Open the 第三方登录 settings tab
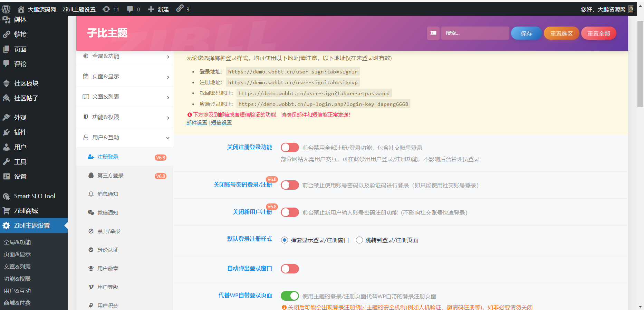Viewport: 644px width, 310px height. (x=110, y=176)
